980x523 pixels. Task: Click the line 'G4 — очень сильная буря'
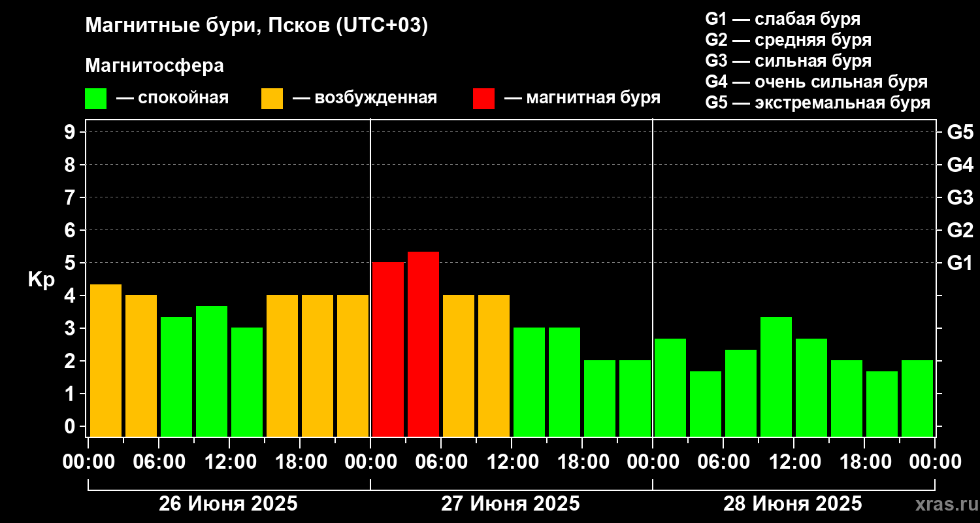[816, 82]
